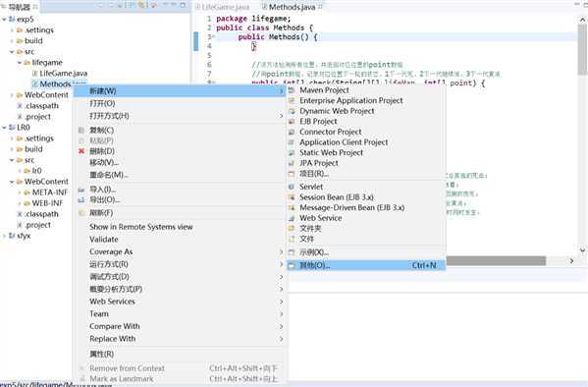Click the 导入(I) import icon

pos(81,190)
